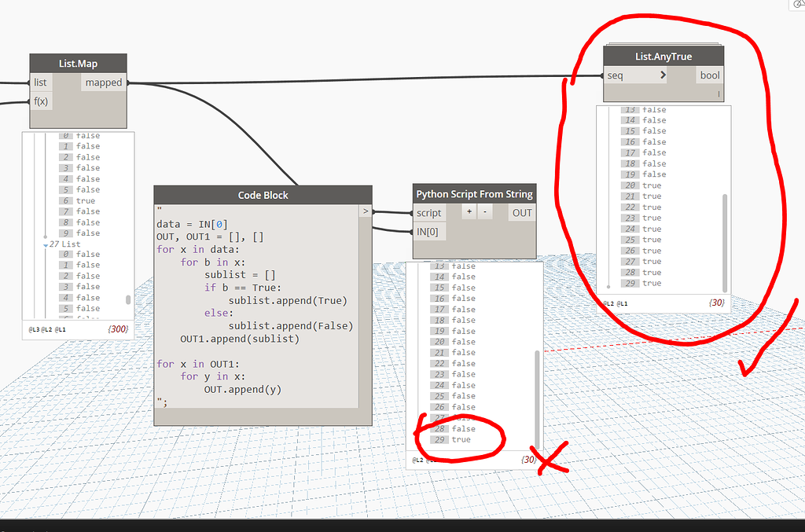805x532 pixels.
Task: Select the script input port on Python node
Action: [430, 212]
